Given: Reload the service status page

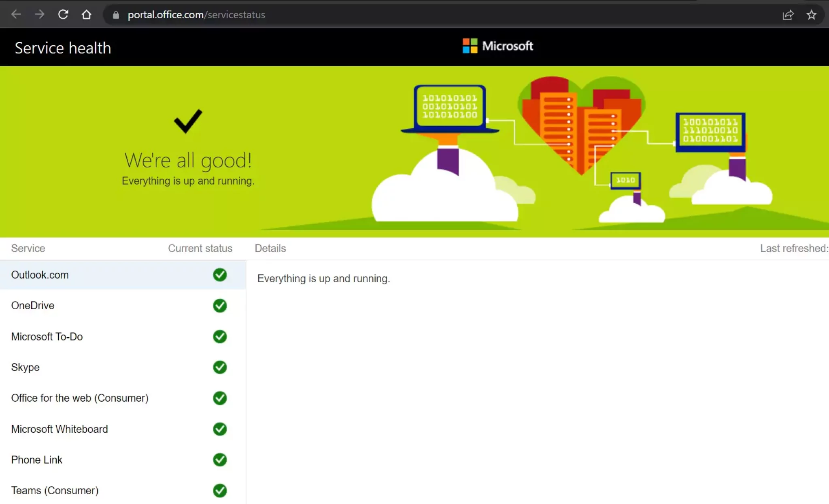Looking at the screenshot, I should coord(63,15).
